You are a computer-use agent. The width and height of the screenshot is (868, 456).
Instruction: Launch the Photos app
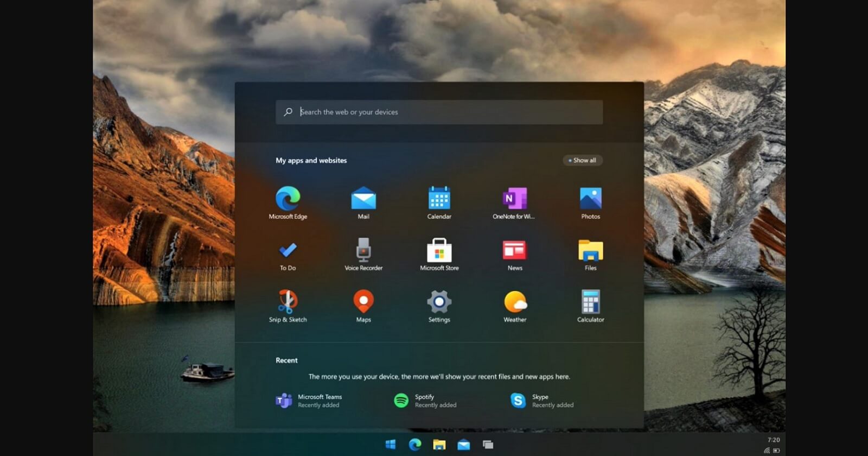[590, 202]
